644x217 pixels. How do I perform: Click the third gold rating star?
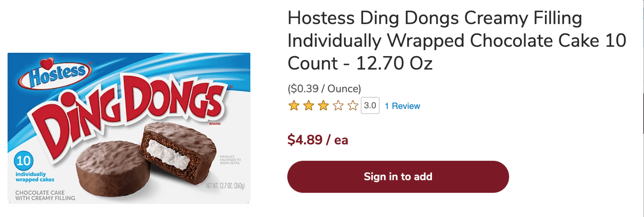tap(323, 106)
